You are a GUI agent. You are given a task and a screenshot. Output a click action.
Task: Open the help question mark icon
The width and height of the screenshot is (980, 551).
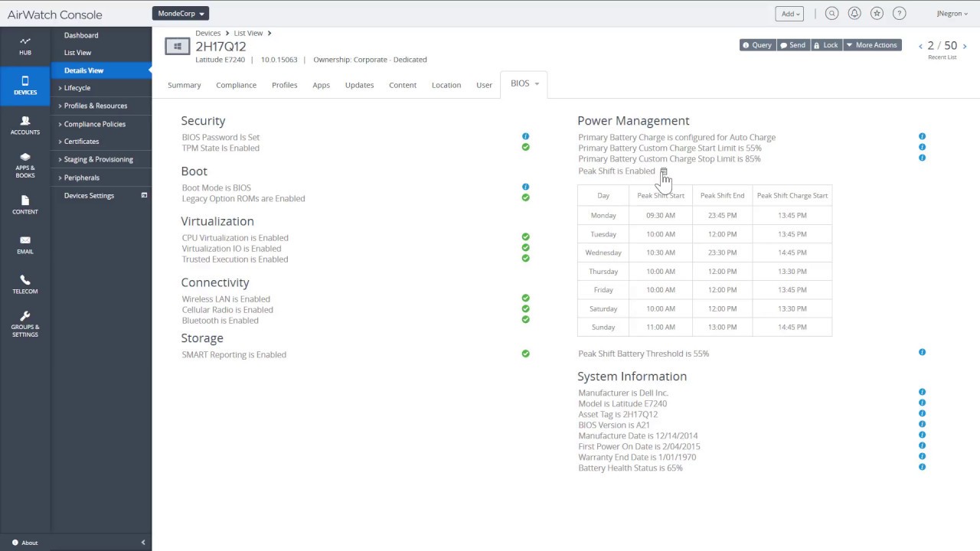[900, 14]
